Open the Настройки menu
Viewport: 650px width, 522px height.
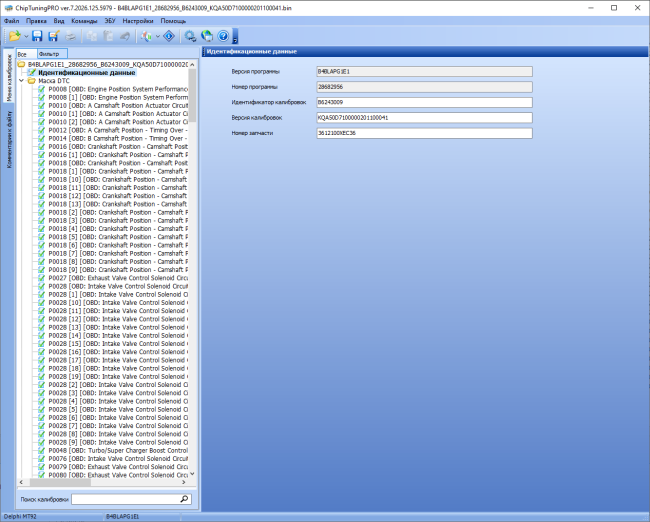pos(138,21)
